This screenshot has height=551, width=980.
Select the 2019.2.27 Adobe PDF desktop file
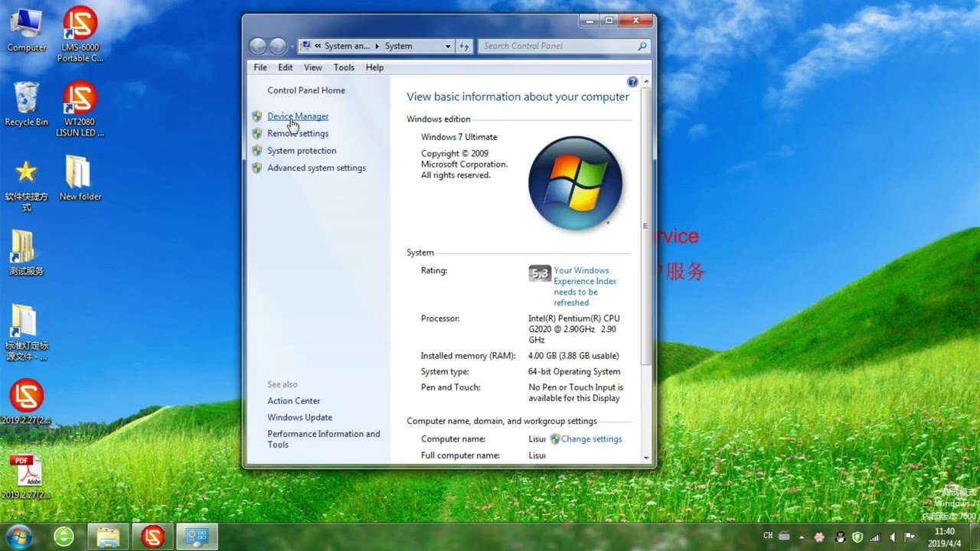point(26,477)
